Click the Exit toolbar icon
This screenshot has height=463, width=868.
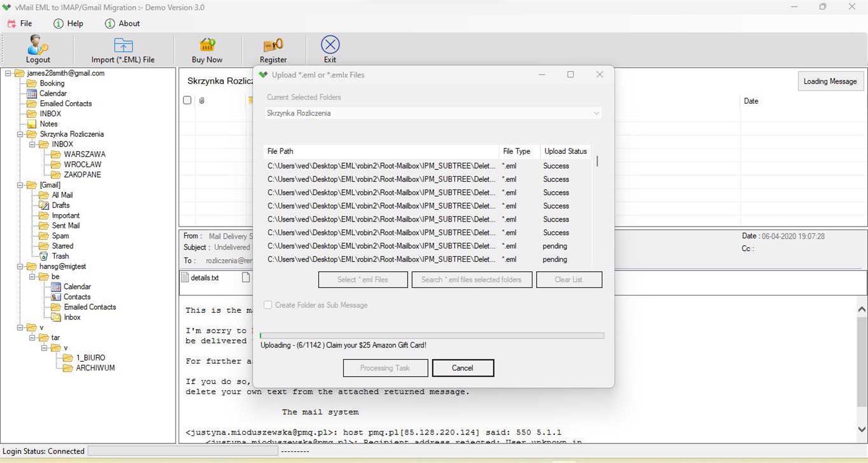pyautogui.click(x=329, y=43)
